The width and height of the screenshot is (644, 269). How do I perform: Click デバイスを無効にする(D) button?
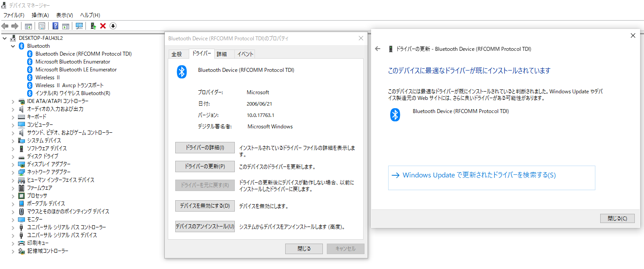coord(205,205)
